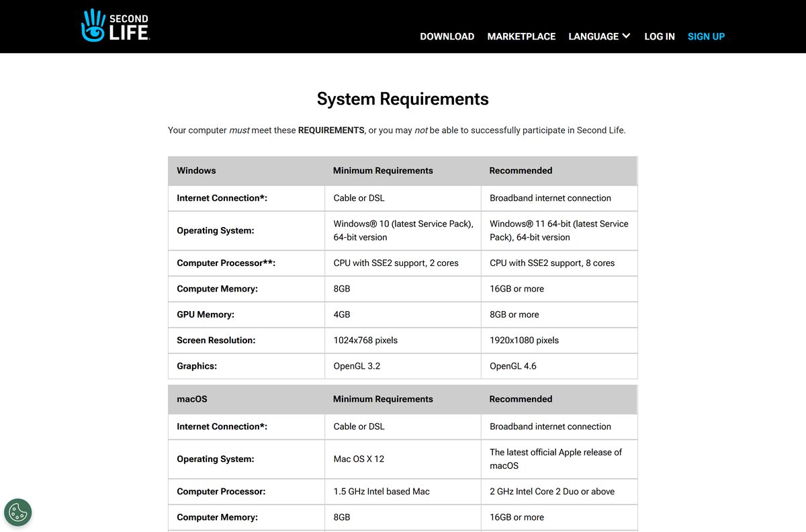The width and height of the screenshot is (806, 532).
Task: Click CPU with SSE2 support, 8 cores
Action: (x=559, y=263)
